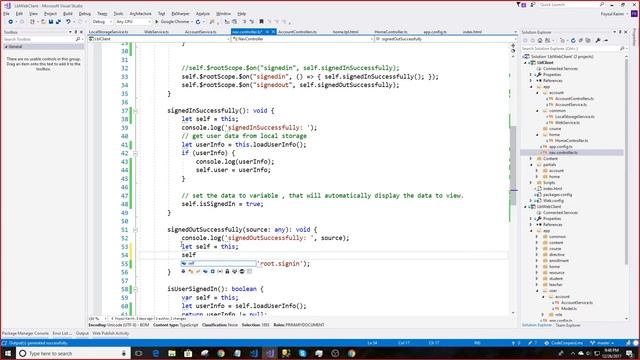Screen dimensions: 640x360
Task: Collapse the if userInfo block outline
Action: tap(136, 153)
